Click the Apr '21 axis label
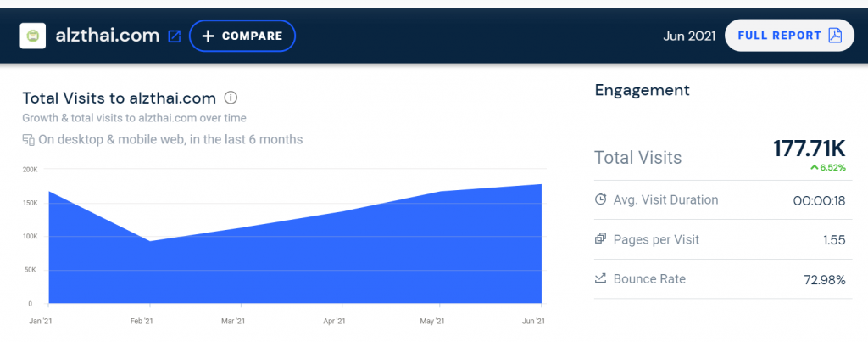Screen dimensions: 868x342 (x=334, y=322)
